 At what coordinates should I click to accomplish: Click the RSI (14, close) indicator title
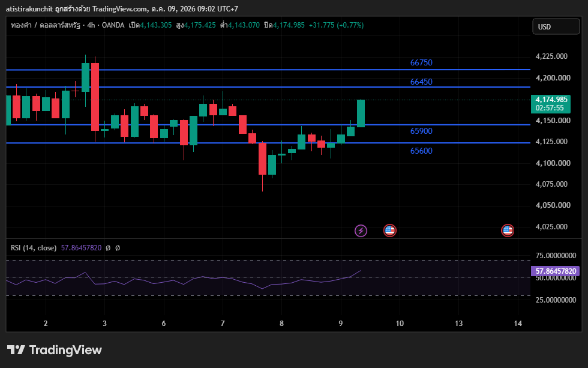coord(34,248)
